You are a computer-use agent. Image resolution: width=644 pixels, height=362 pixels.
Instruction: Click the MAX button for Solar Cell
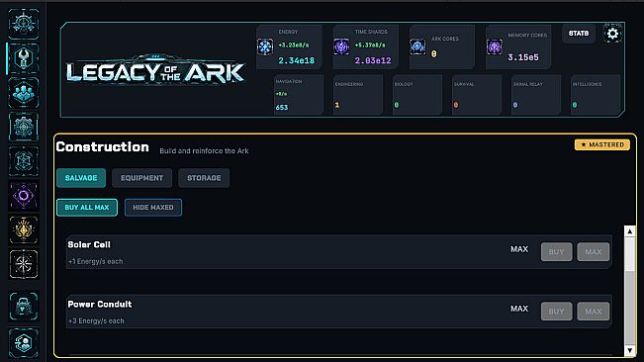[594, 252]
